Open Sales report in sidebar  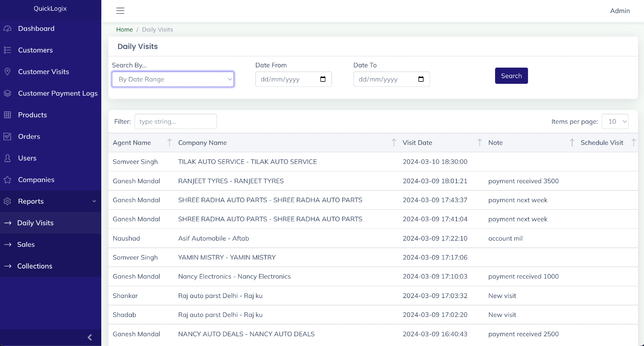[26, 244]
